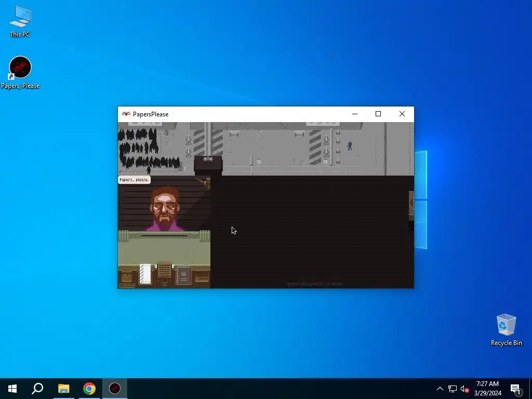Select the This PC desktop icon
This screenshot has width=532, height=399.
tap(20, 21)
